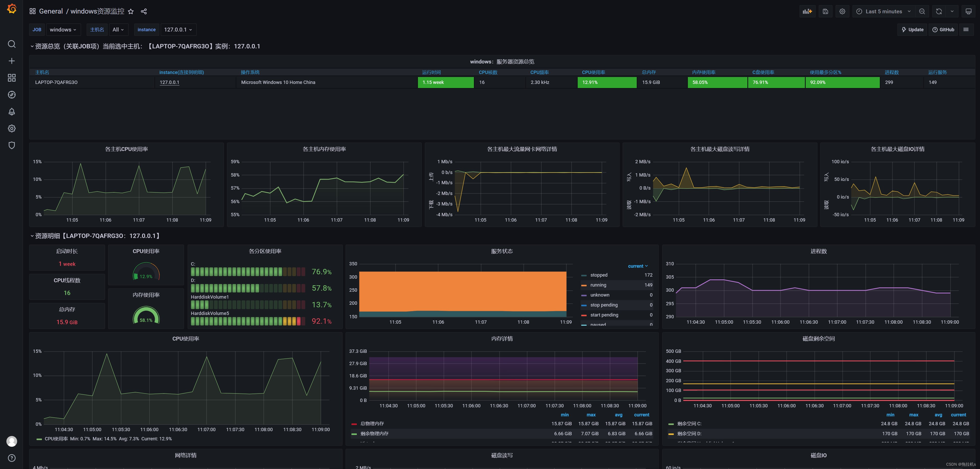Click the Update button

pyautogui.click(x=912, y=29)
